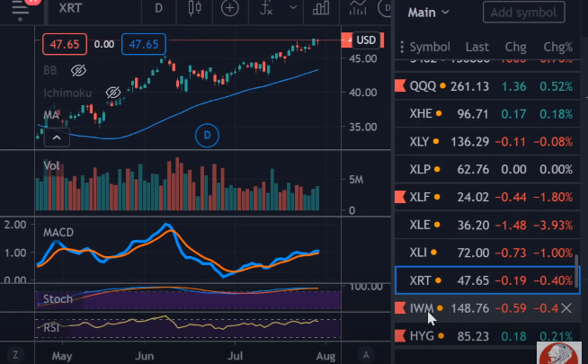The width and height of the screenshot is (588, 364).
Task: Sort the watchlist by the Chg column
Action: [x=515, y=47]
